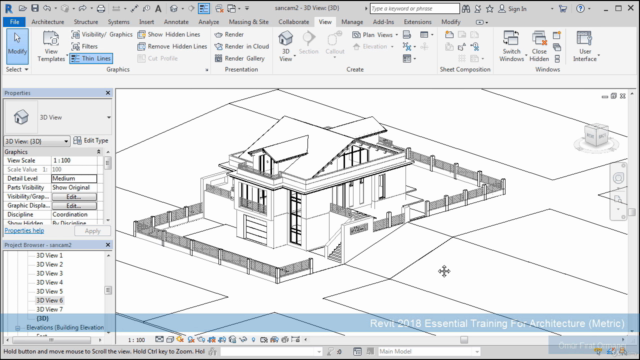Click the keyword search input field
The image size is (640, 360).
414,9
